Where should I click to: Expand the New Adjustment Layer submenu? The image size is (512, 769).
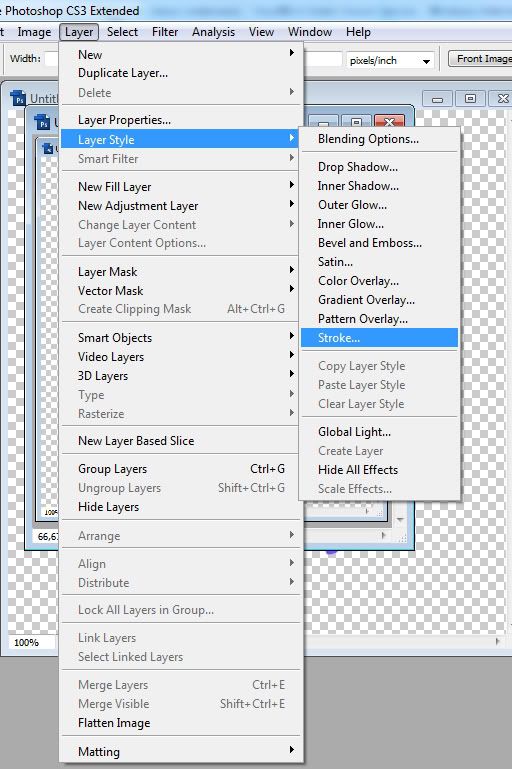click(x=180, y=205)
